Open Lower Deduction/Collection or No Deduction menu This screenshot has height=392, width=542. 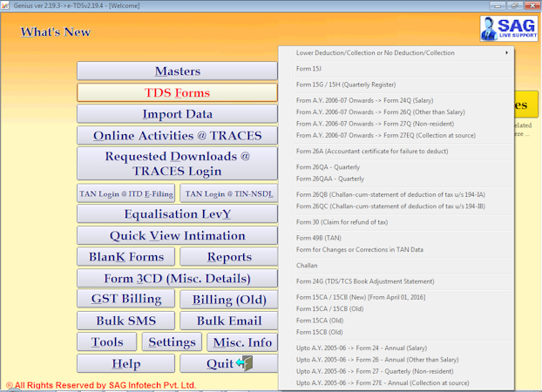coord(396,53)
